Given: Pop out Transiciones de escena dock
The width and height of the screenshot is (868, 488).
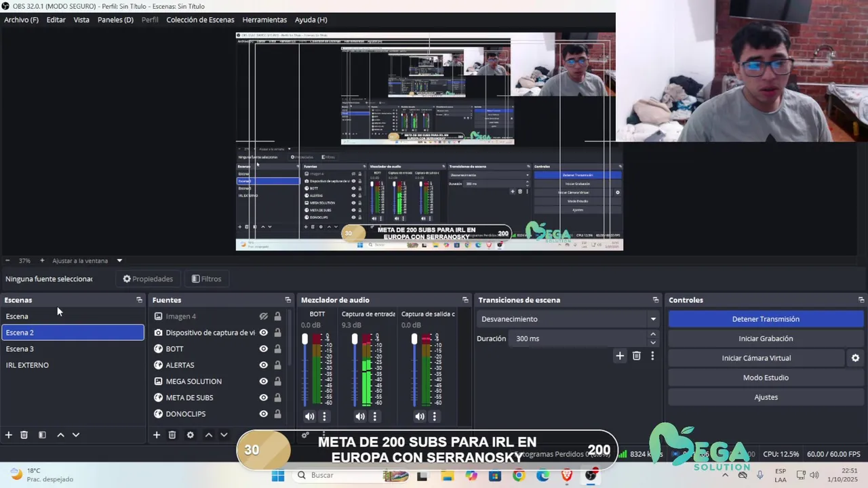Looking at the screenshot, I should tap(656, 300).
